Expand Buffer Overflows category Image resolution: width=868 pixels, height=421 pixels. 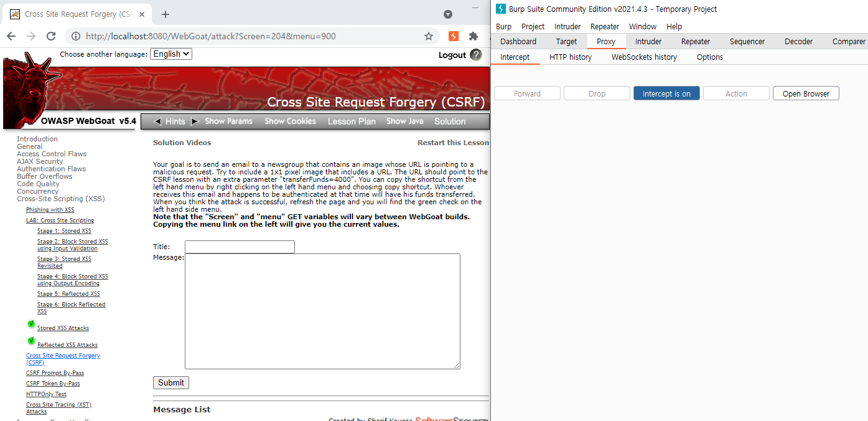[x=44, y=176]
